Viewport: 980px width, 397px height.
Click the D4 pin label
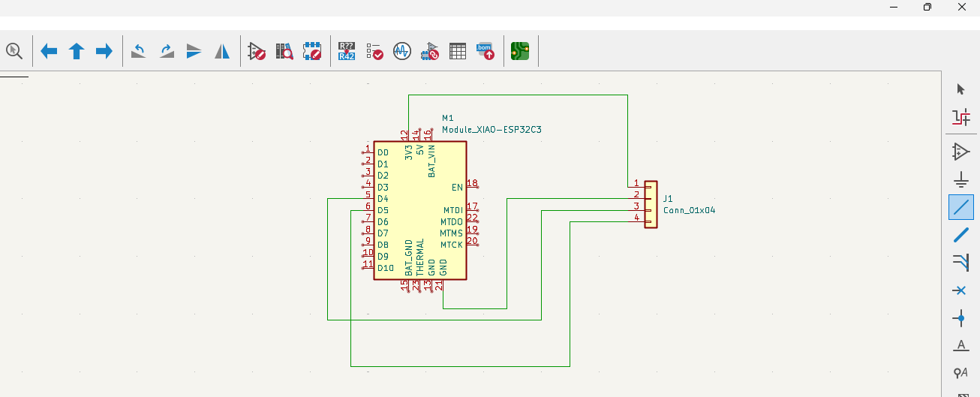tap(383, 199)
